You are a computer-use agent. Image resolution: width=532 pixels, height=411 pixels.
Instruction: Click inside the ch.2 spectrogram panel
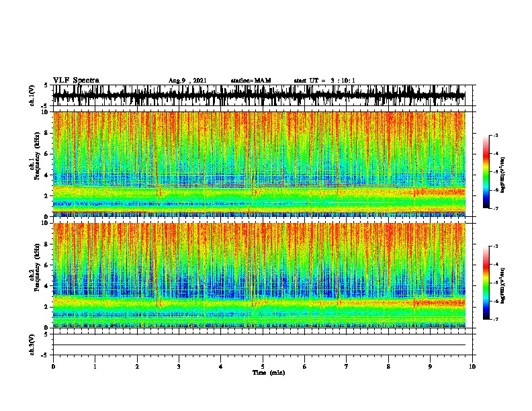259,275
